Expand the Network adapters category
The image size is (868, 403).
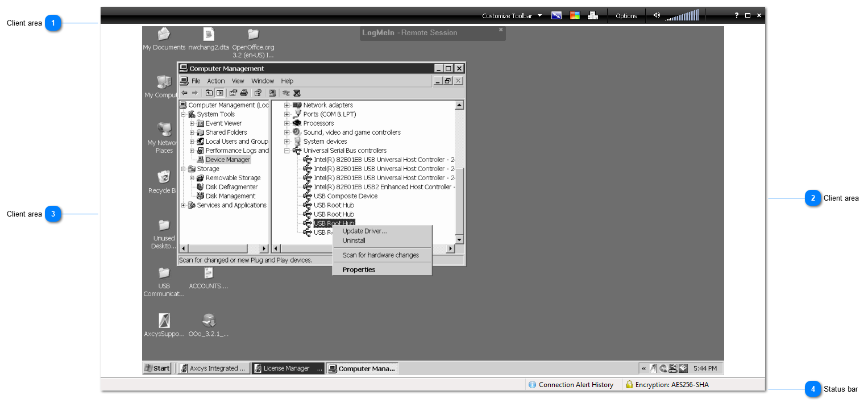pos(287,105)
